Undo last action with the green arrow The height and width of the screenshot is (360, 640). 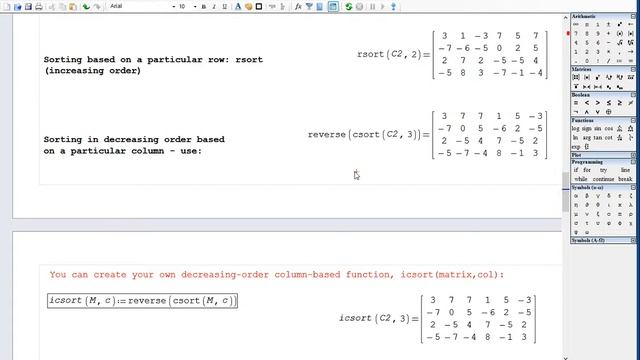86,7
